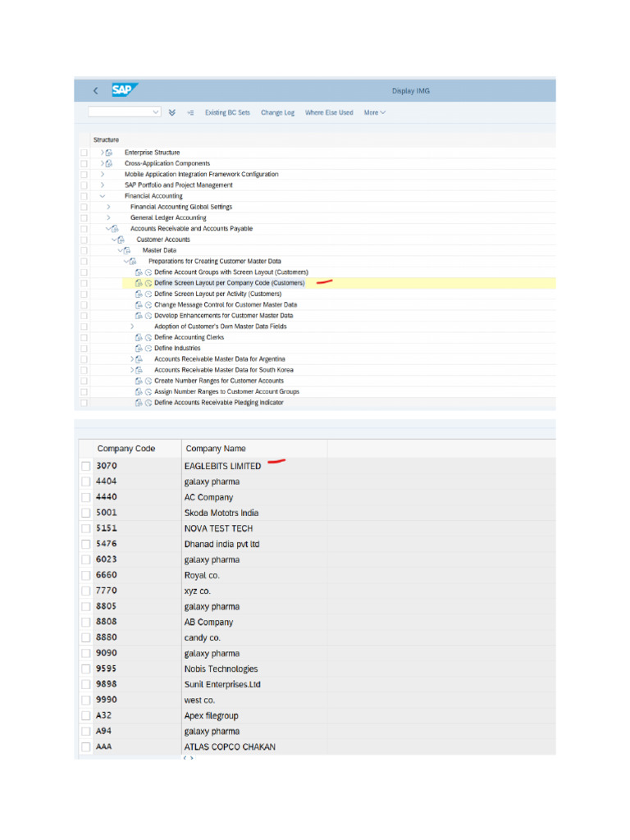Select Dhanad india pvt ltd
The width and height of the screenshot is (630, 840).
tap(221, 544)
